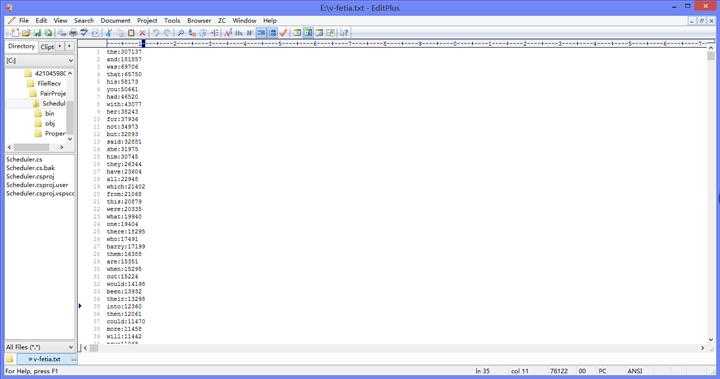Open the Project menu

coord(147,21)
